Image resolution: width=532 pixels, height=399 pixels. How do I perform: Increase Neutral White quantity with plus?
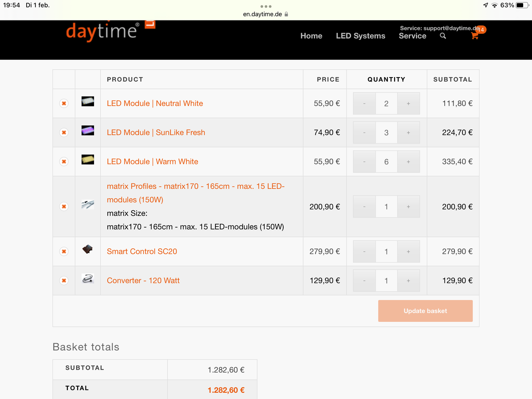408,103
